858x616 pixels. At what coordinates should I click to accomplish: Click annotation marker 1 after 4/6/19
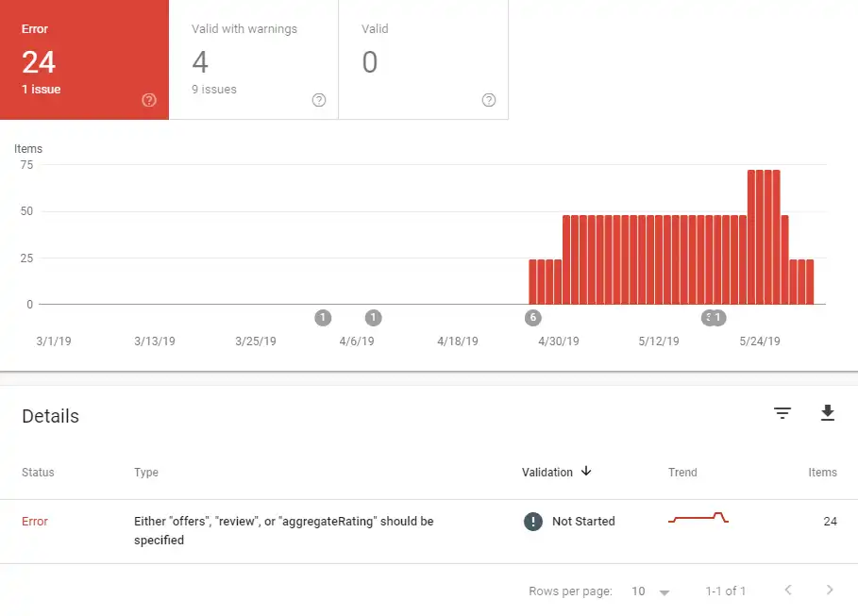pyautogui.click(x=373, y=317)
